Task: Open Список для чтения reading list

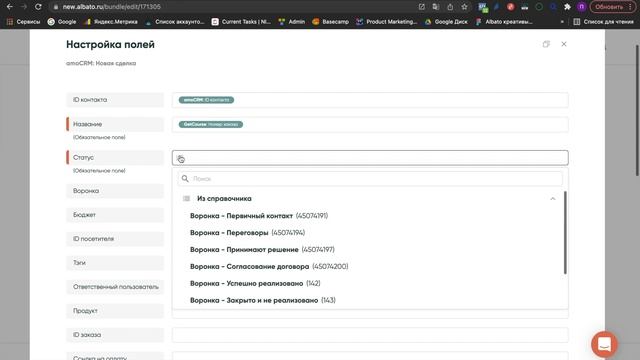Action: (x=603, y=22)
